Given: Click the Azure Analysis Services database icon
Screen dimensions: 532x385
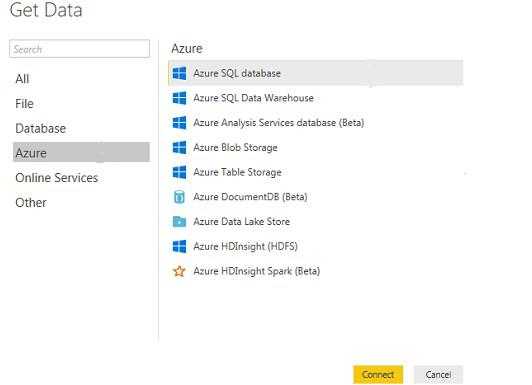Looking at the screenshot, I should (179, 123).
